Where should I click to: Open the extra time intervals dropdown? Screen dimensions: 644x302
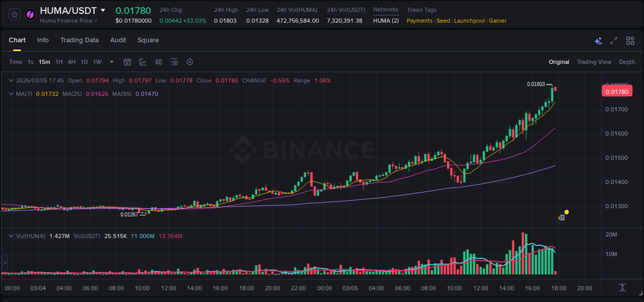[111, 62]
